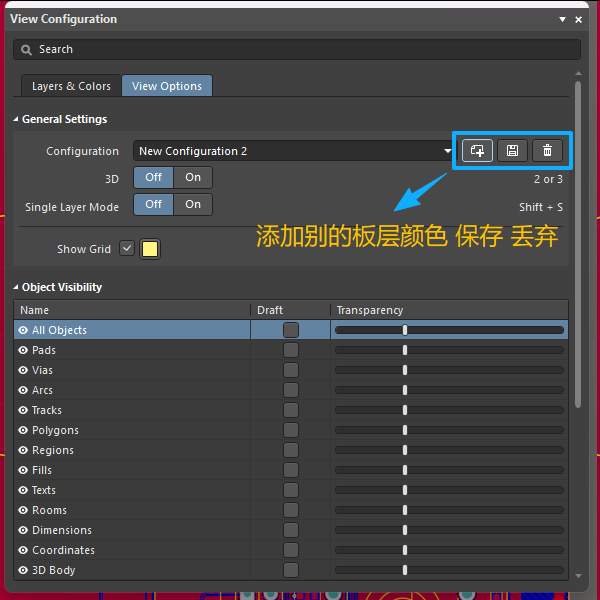Image resolution: width=600 pixels, height=600 pixels.
Task: Check Draft box for Polygons
Action: point(291,430)
